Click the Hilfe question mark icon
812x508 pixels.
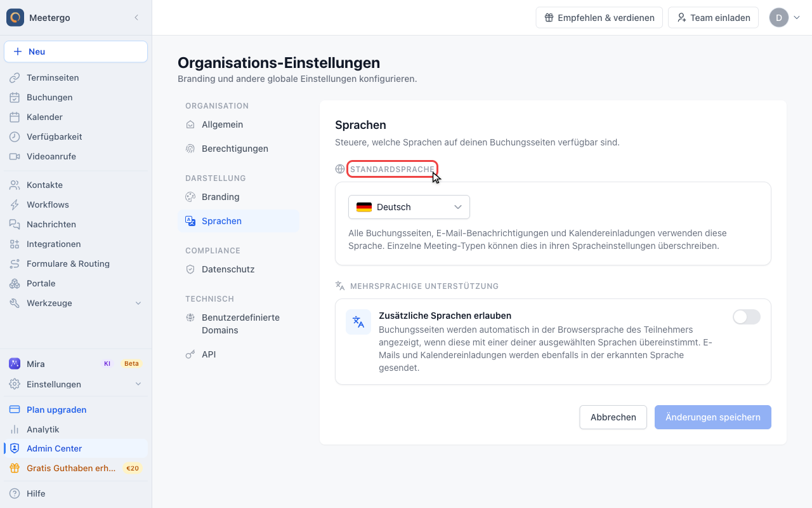point(15,493)
